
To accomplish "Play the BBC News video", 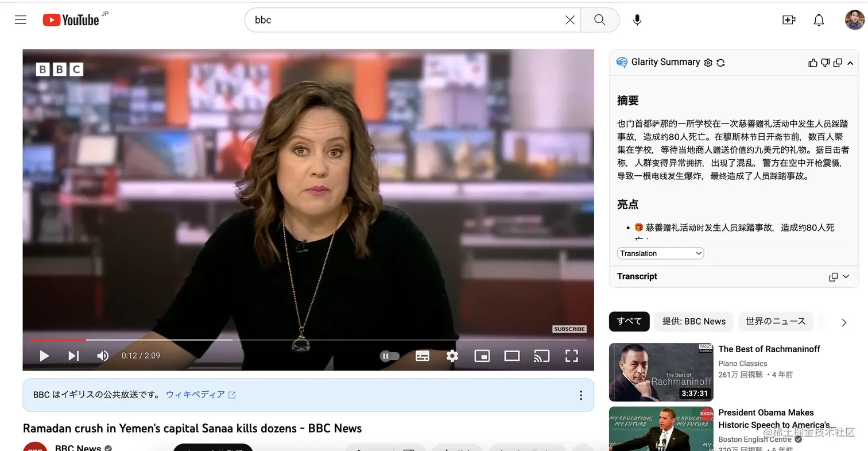I will [x=44, y=356].
